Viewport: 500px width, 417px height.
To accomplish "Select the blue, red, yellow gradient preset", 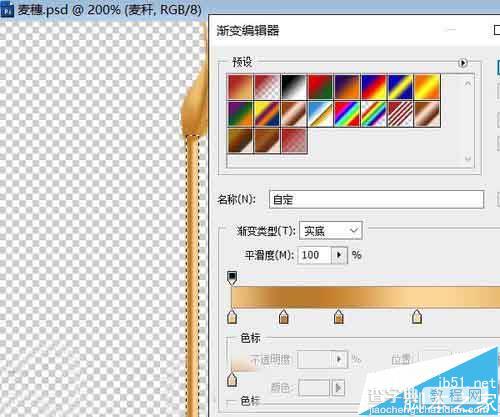I will pyautogui.click(x=374, y=87).
